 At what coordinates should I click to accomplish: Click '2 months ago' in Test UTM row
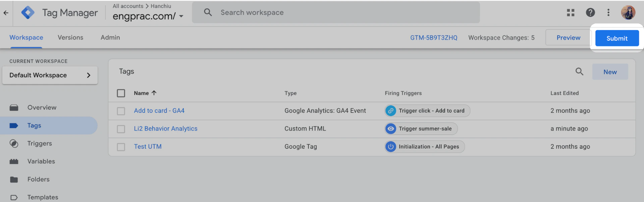click(x=570, y=147)
